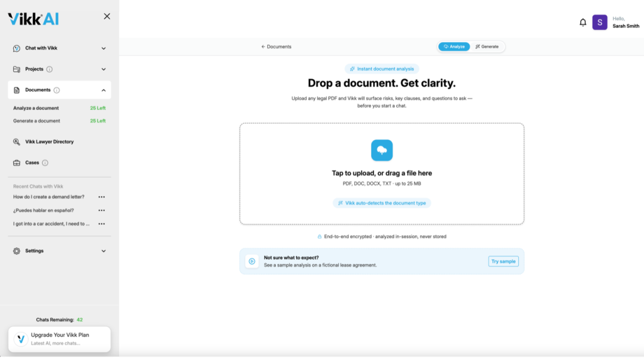Open the info icon next to Documents
This screenshot has height=362, width=644.
point(57,90)
